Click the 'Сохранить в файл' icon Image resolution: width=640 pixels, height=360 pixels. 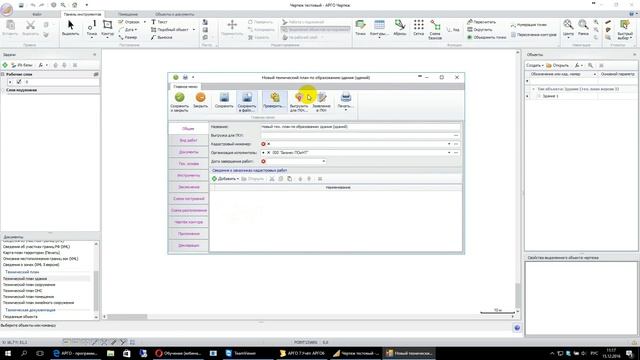click(x=247, y=97)
